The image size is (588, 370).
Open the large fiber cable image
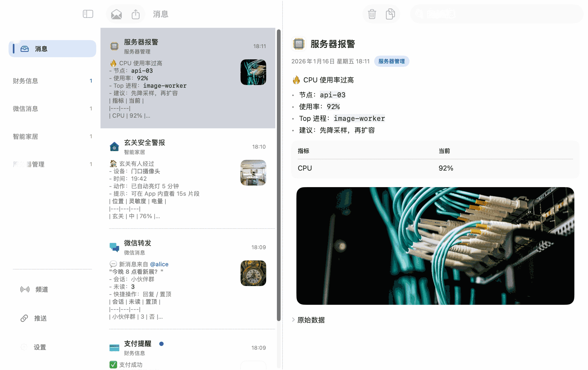pyautogui.click(x=435, y=246)
